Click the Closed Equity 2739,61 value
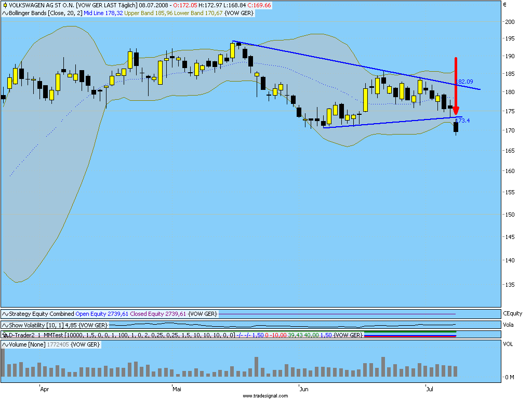This screenshot has width=532, height=399. [158, 314]
